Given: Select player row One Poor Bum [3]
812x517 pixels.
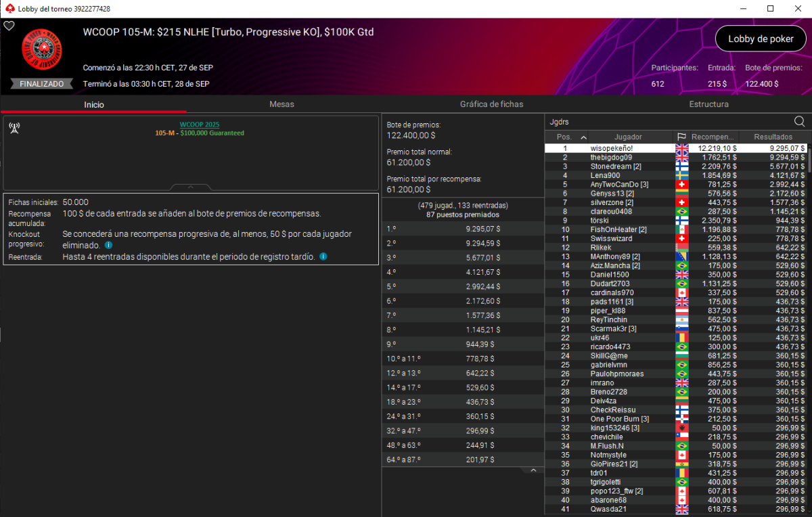Looking at the screenshot, I should (676, 419).
